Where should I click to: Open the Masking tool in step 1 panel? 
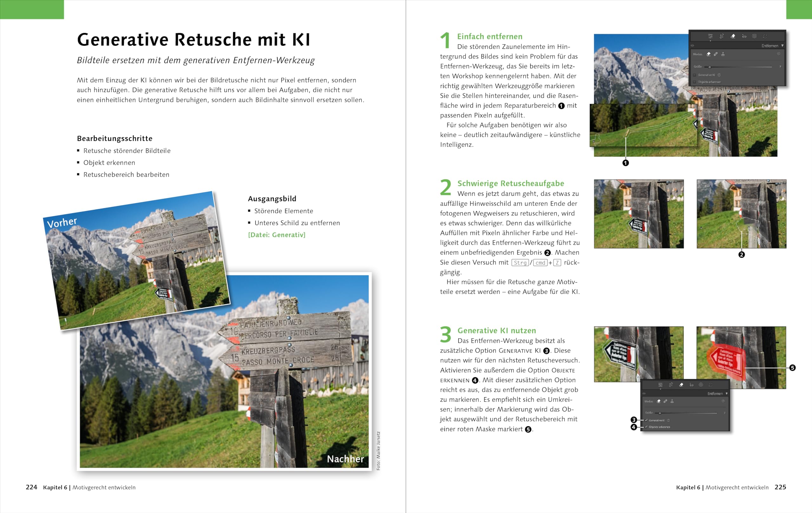(755, 36)
